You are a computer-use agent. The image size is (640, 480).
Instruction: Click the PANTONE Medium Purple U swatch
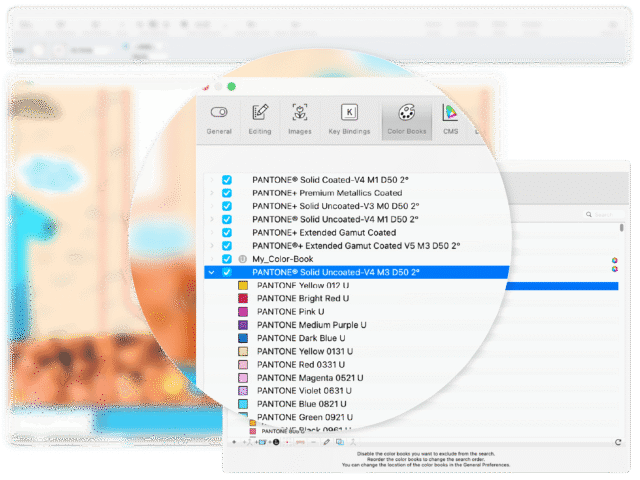pyautogui.click(x=243, y=325)
